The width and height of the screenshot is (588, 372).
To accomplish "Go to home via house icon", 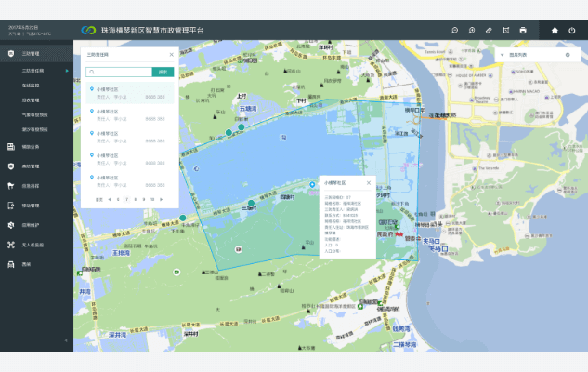I will [x=555, y=31].
